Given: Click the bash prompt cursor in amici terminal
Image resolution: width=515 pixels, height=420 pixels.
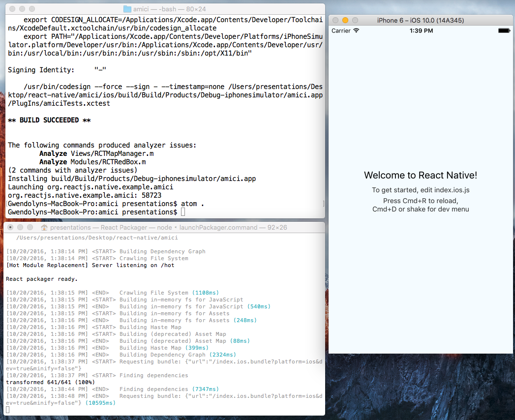Looking at the screenshot, I should point(183,212).
